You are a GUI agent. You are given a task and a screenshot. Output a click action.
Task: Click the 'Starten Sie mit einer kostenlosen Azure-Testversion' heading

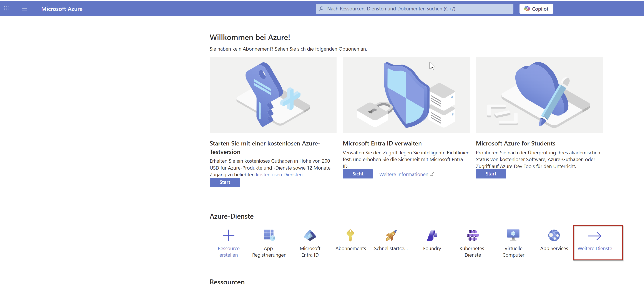click(x=265, y=148)
